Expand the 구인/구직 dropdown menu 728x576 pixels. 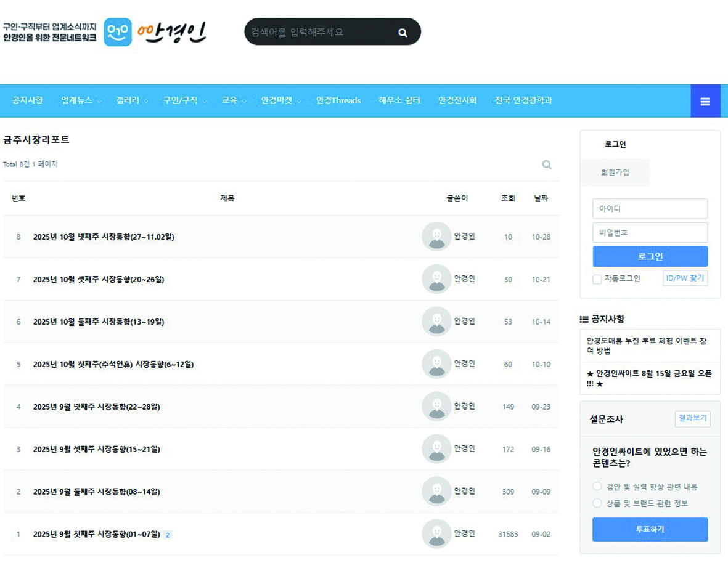point(184,100)
